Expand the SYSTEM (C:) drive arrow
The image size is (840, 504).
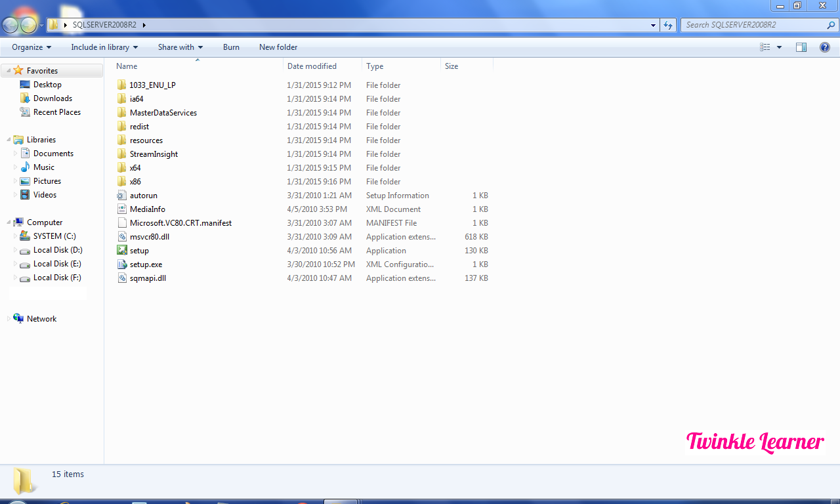(x=16, y=236)
